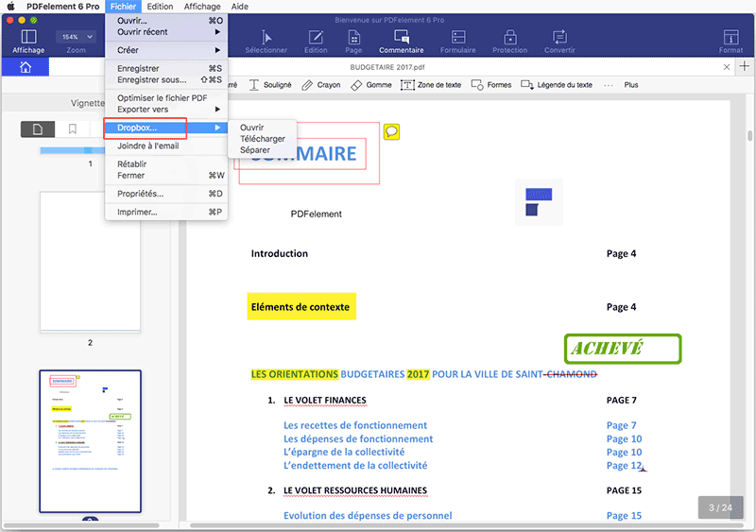Screen dimensions: 756x532
Task: Open link Evolution des dépenses de personnel
Action: 368,516
